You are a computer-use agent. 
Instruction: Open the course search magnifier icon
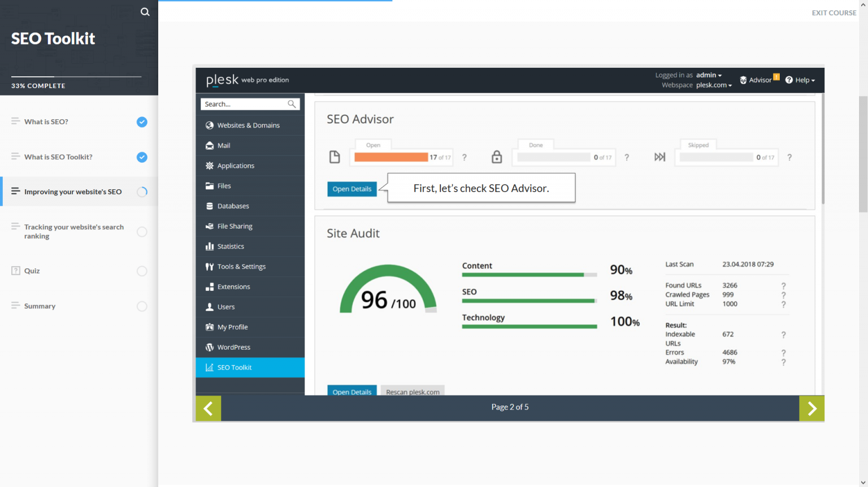click(x=145, y=12)
